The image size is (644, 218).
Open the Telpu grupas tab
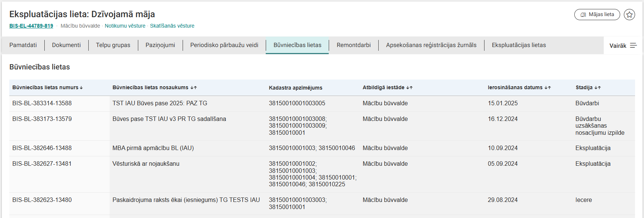click(x=113, y=45)
